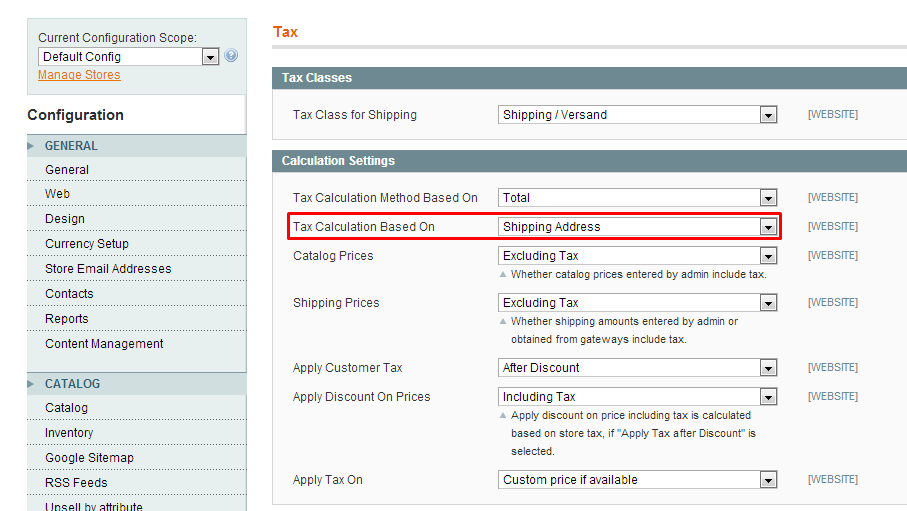The width and height of the screenshot is (907, 511).
Task: Open the Apply Customer Tax dropdown
Action: (x=637, y=368)
